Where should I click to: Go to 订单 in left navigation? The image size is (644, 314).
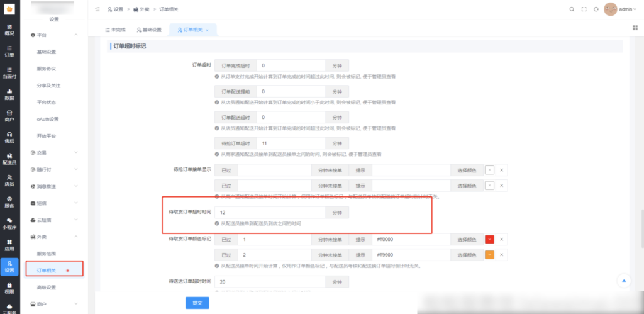(x=9, y=51)
